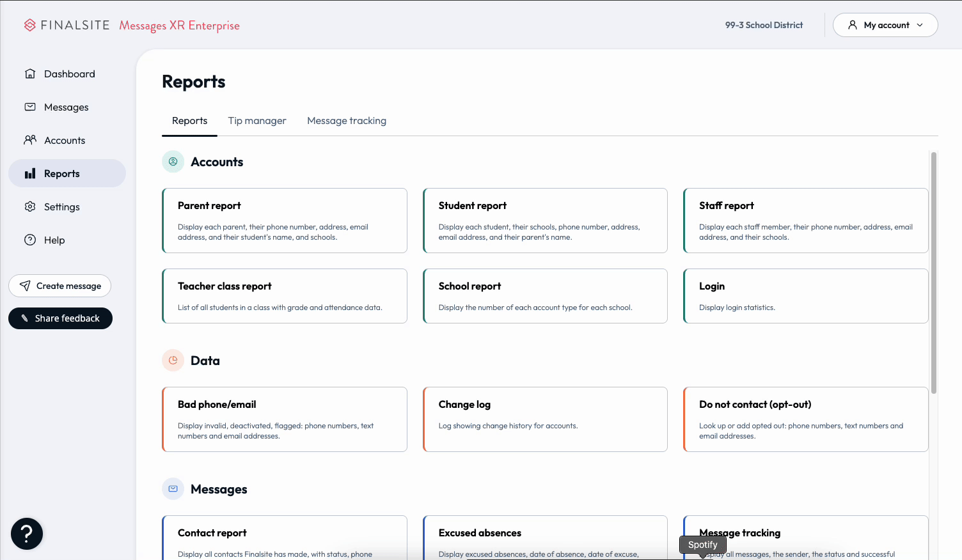Open the Share feedback button
The height and width of the screenshot is (560, 962).
click(60, 318)
